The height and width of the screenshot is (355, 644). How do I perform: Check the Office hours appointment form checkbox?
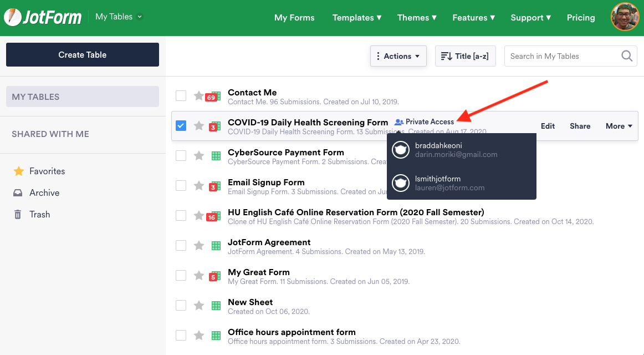181,336
